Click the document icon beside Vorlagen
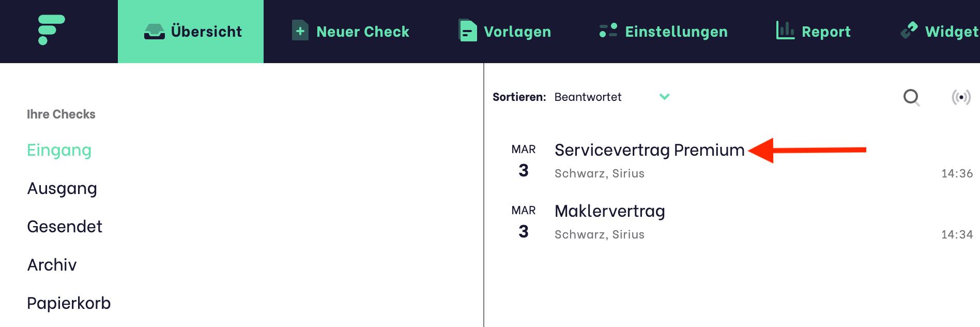The image size is (980, 327). tap(467, 31)
